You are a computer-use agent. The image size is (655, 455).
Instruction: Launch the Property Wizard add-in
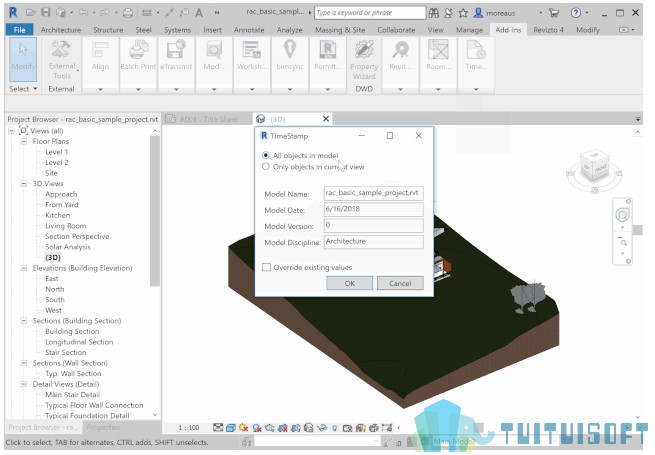click(x=364, y=59)
